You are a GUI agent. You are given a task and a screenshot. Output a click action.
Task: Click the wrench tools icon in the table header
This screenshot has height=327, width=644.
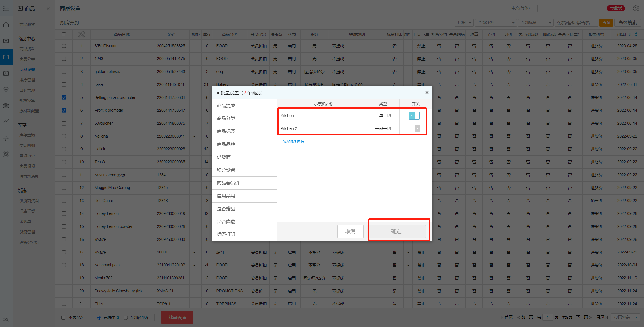(81, 34)
